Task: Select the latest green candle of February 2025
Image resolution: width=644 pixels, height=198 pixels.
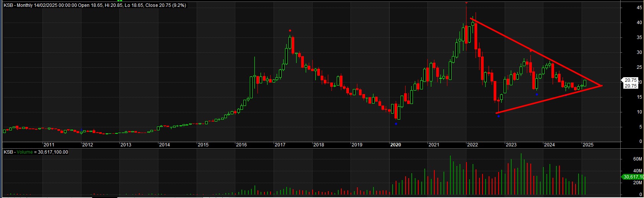Action: click(x=585, y=83)
